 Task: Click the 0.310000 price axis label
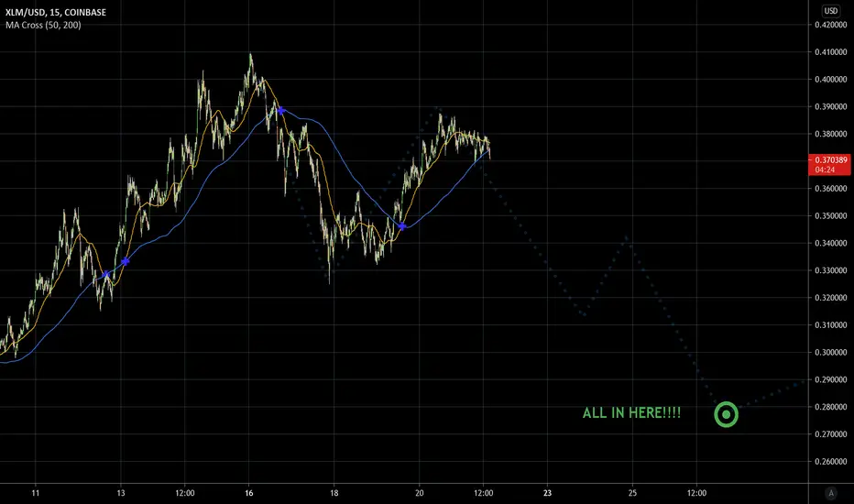click(830, 324)
